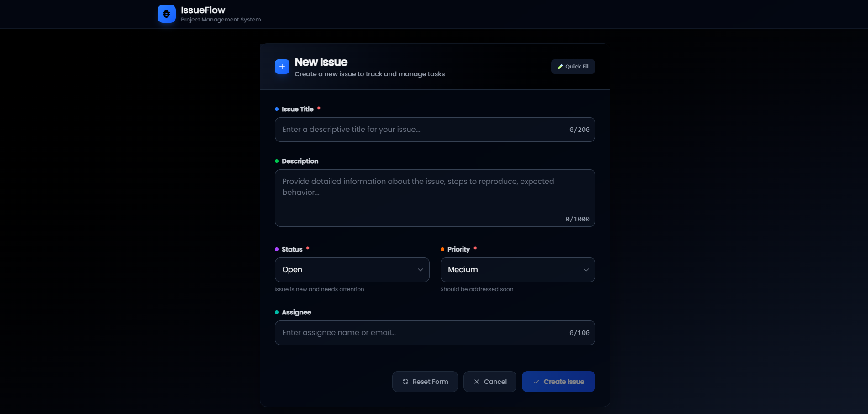Expand the Priority dropdown showing Medium
The width and height of the screenshot is (868, 414).
pyautogui.click(x=517, y=270)
